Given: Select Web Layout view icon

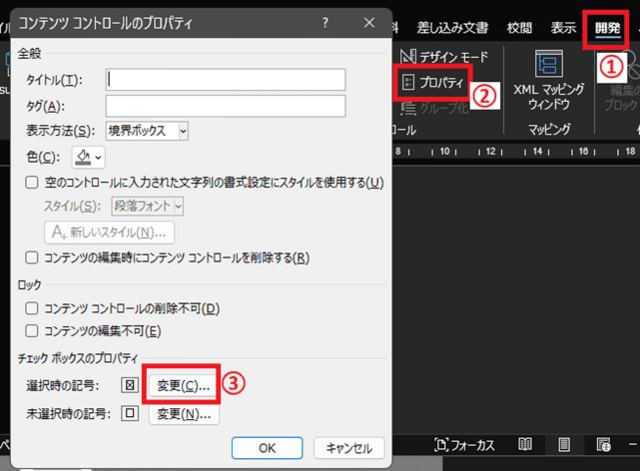Looking at the screenshot, I should (x=603, y=444).
